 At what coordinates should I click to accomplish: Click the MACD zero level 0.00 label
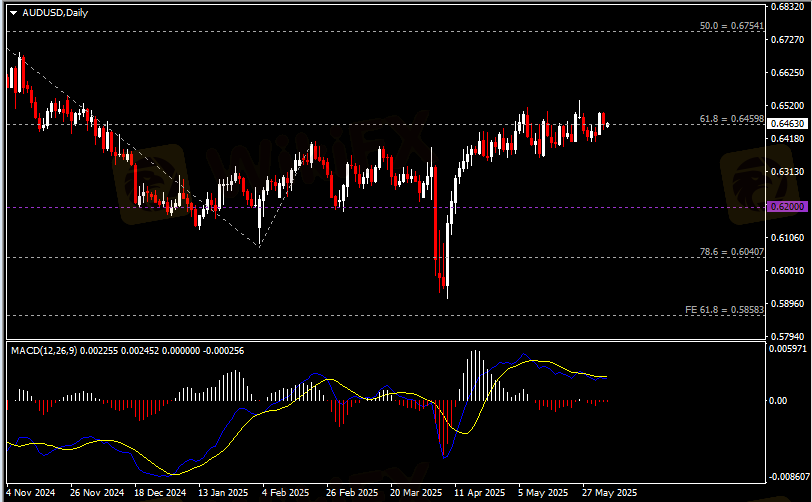(x=780, y=401)
